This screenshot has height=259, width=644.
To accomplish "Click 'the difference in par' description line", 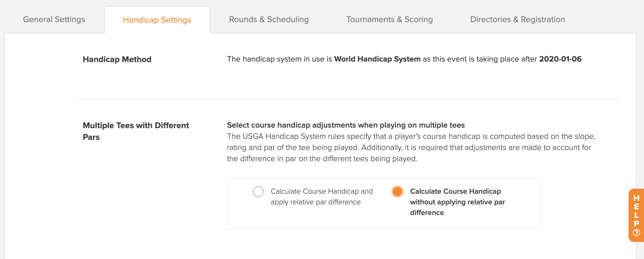I will point(322,159).
